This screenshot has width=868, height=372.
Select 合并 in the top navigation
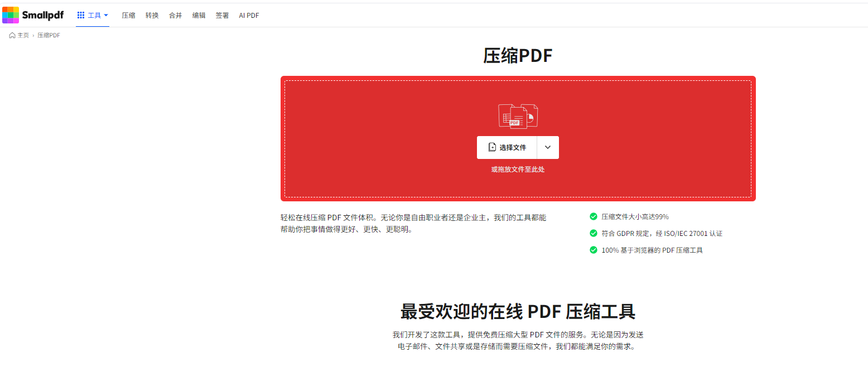(x=176, y=16)
